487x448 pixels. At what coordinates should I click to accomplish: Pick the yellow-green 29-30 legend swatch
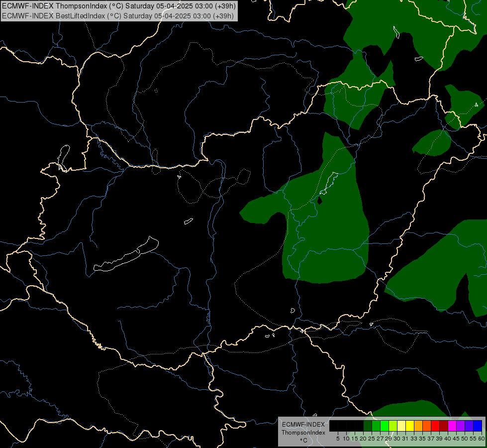[393, 426]
